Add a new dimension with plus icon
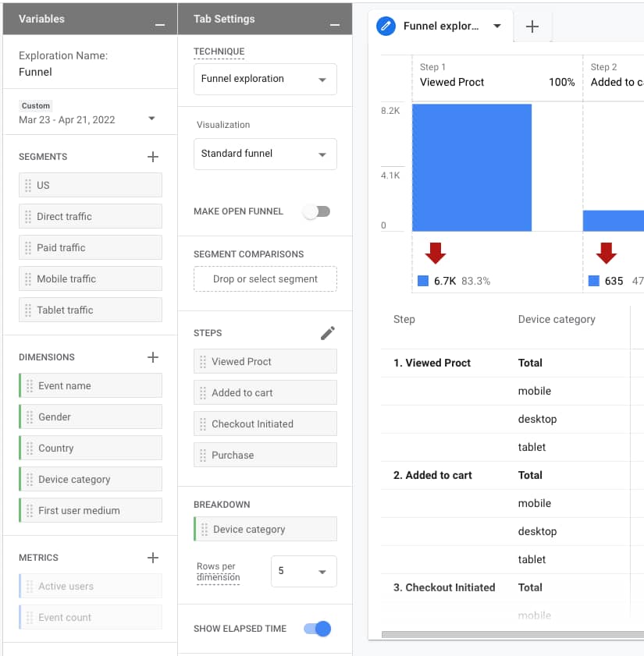The height and width of the screenshot is (656, 644). point(153,357)
